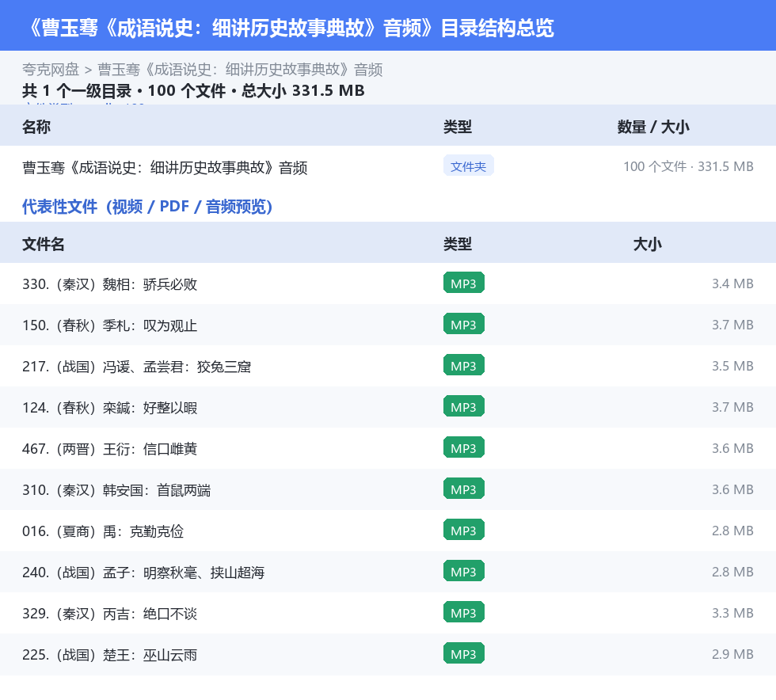Click MP3 badge for 好整以暇
The image size is (776, 700).
tap(464, 406)
